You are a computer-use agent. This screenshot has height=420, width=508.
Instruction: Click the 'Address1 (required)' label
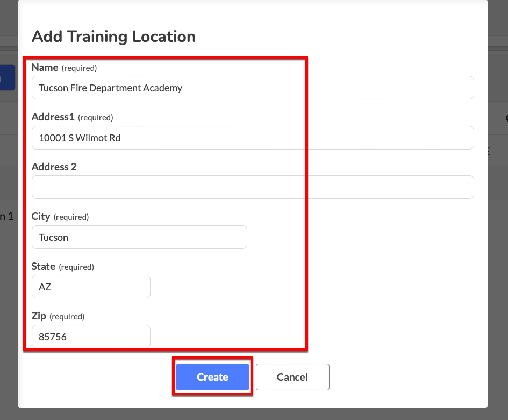72,117
